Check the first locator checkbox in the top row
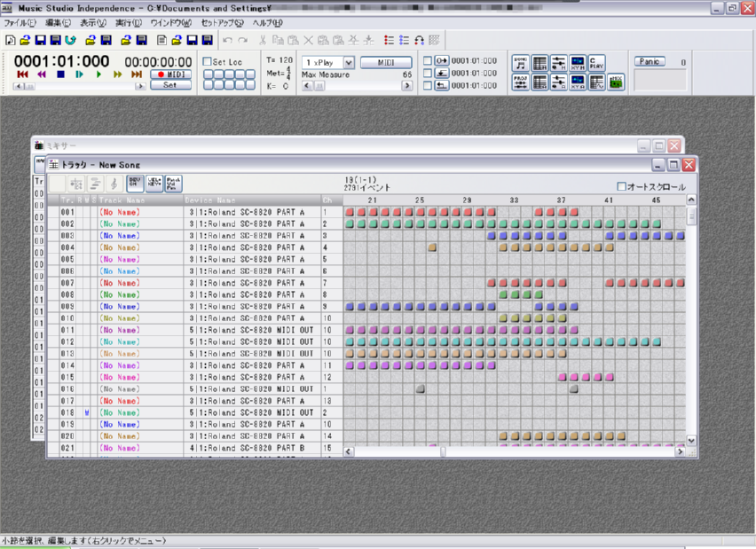756x549 pixels. [427, 60]
